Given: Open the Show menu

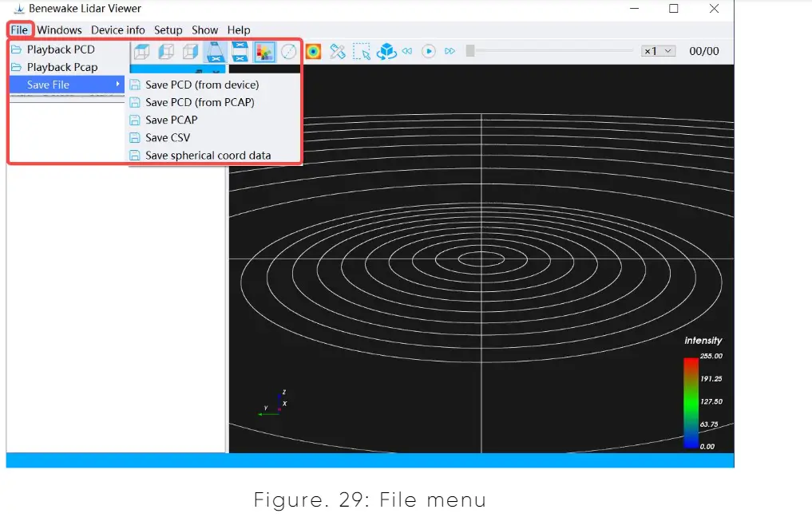Looking at the screenshot, I should tap(205, 30).
